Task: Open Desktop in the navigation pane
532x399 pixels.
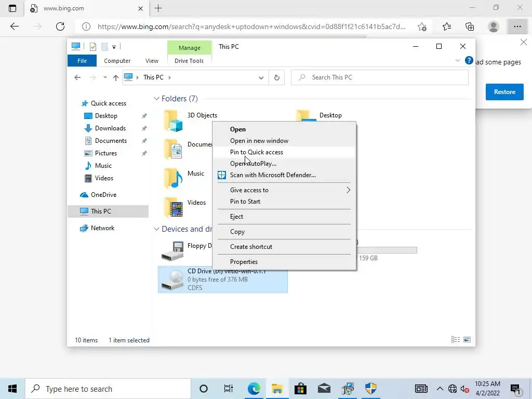Action: pos(106,116)
